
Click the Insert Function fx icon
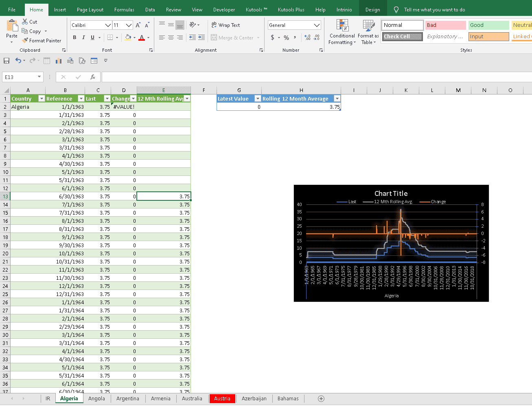(x=93, y=77)
